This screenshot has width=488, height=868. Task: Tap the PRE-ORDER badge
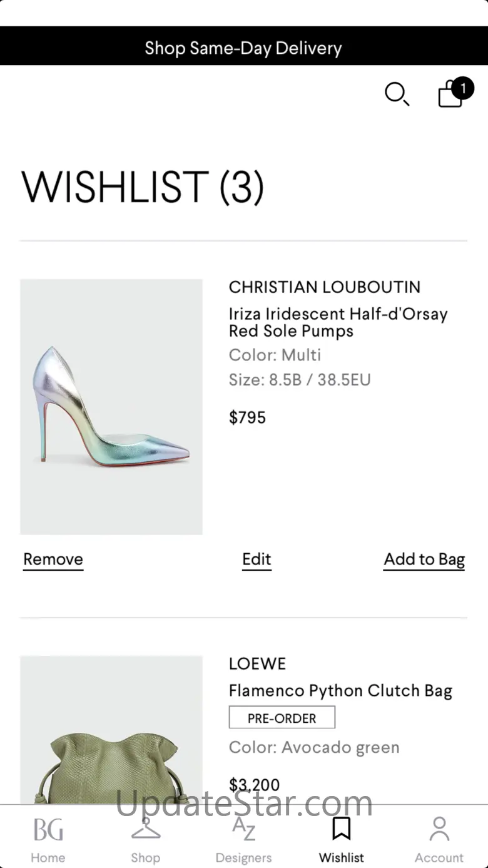282,718
